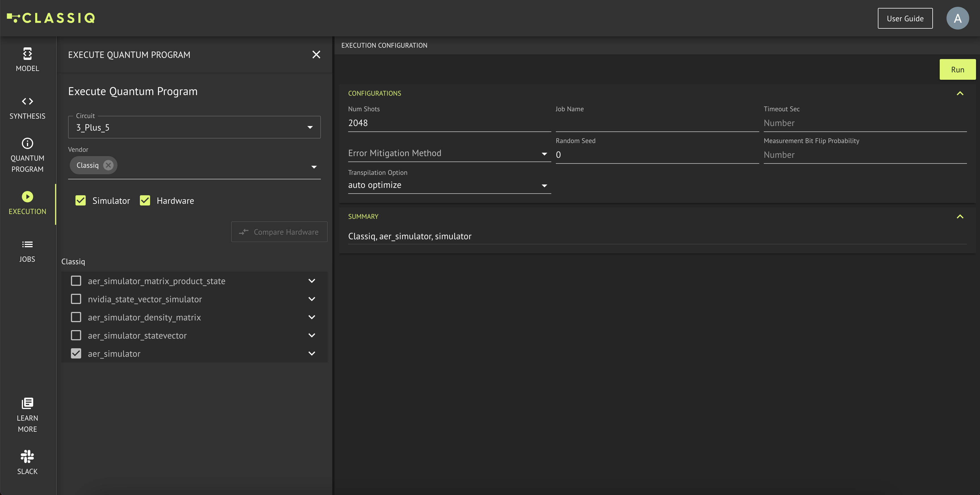This screenshot has height=495, width=980.
Task: Uncheck the Simulator checkbox
Action: tap(81, 200)
